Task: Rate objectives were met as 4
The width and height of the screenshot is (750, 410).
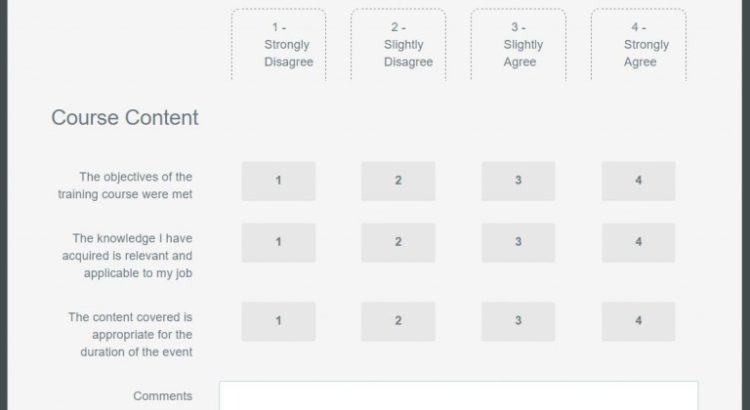Action: click(x=638, y=181)
